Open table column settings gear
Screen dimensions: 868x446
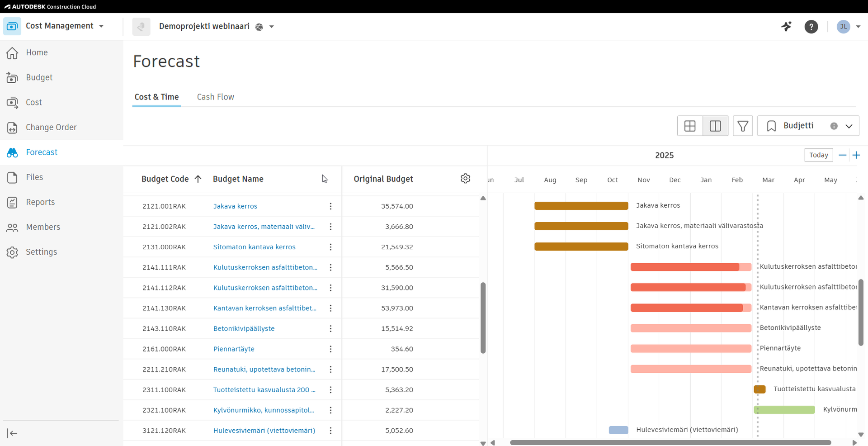point(465,179)
